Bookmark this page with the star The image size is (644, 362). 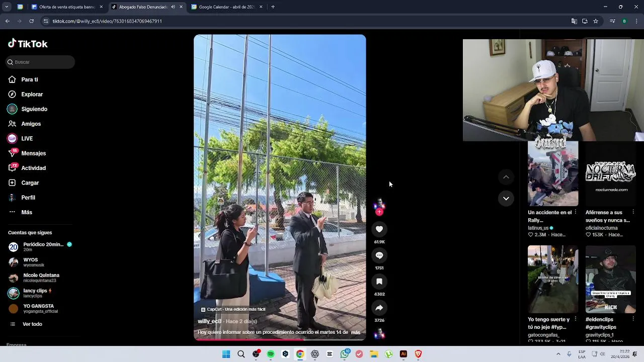point(596,21)
